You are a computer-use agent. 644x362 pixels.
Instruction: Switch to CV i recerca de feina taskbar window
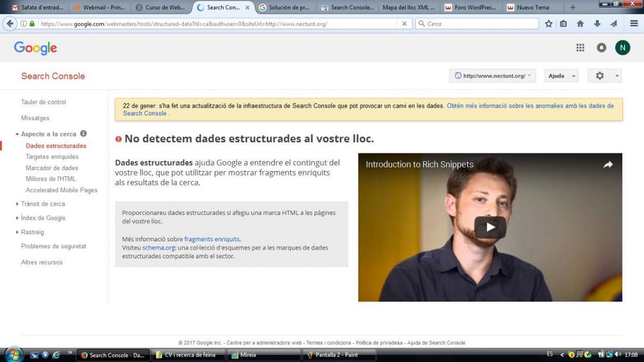[188, 355]
